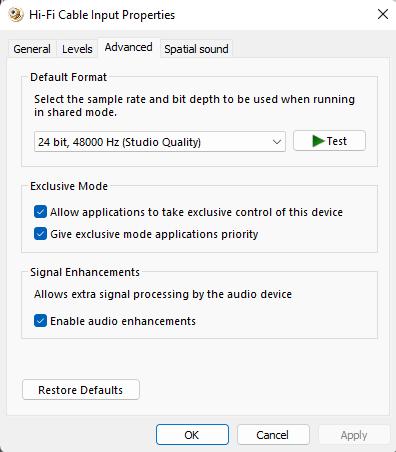Close the Hi-Fi Cable Input Properties dialog
396x452 pixels.
[x=383, y=14]
